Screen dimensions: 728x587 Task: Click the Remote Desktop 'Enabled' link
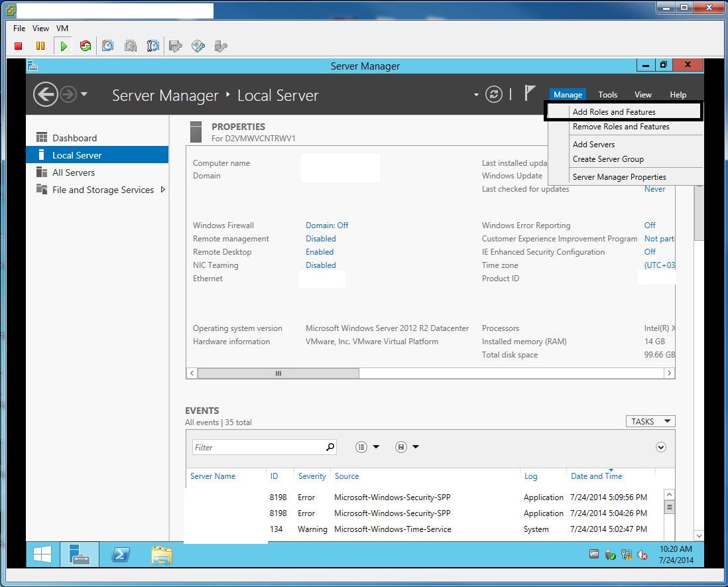320,252
